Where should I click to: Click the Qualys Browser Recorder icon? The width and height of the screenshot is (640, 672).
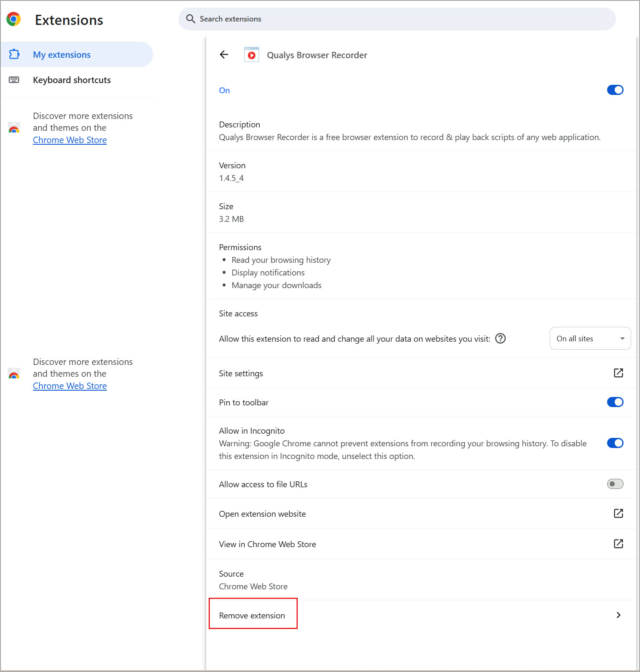point(252,55)
